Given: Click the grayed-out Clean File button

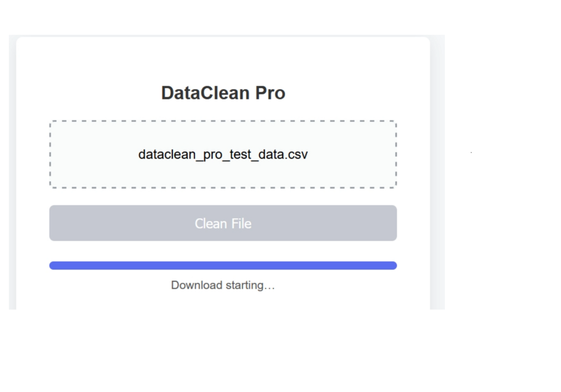Looking at the screenshot, I should pos(223,223).
